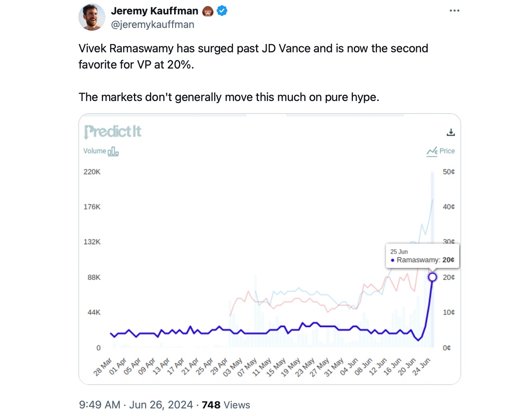532x416 pixels.
Task: Click the lion emoji beside Jeremy Kauffman
Action: tap(207, 11)
